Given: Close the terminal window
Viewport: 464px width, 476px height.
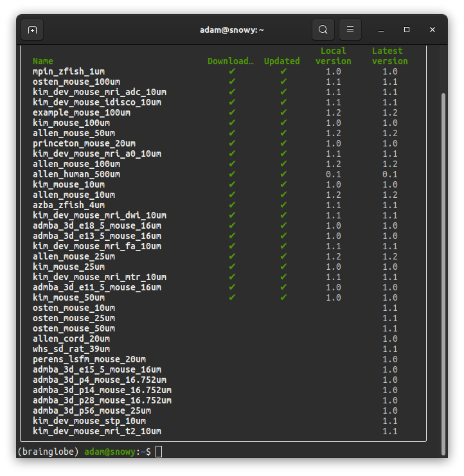Looking at the screenshot, I should (x=433, y=30).
